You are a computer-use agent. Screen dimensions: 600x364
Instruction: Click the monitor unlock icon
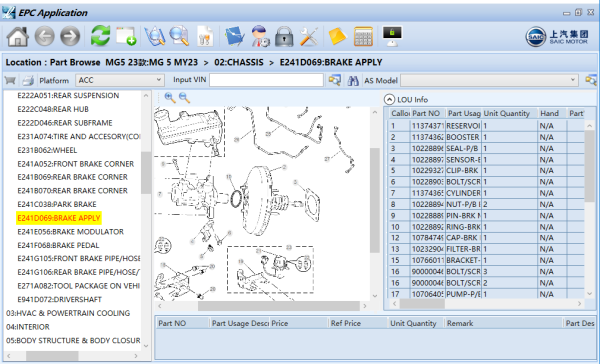392,36
